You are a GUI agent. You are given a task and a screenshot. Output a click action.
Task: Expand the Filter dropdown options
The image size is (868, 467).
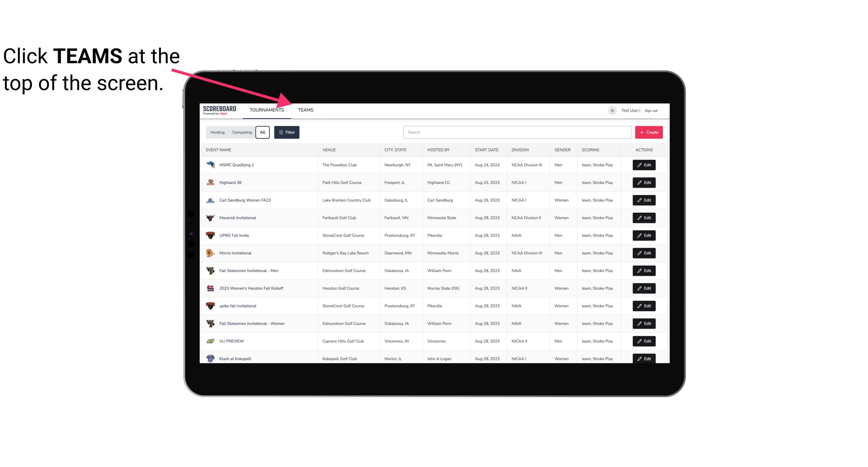pyautogui.click(x=287, y=132)
